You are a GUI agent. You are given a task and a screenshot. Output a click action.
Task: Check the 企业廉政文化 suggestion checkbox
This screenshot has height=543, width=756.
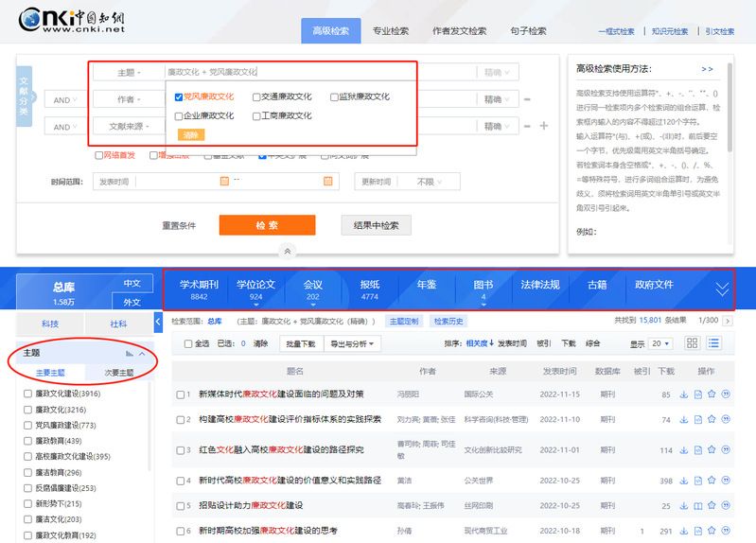click(x=179, y=115)
